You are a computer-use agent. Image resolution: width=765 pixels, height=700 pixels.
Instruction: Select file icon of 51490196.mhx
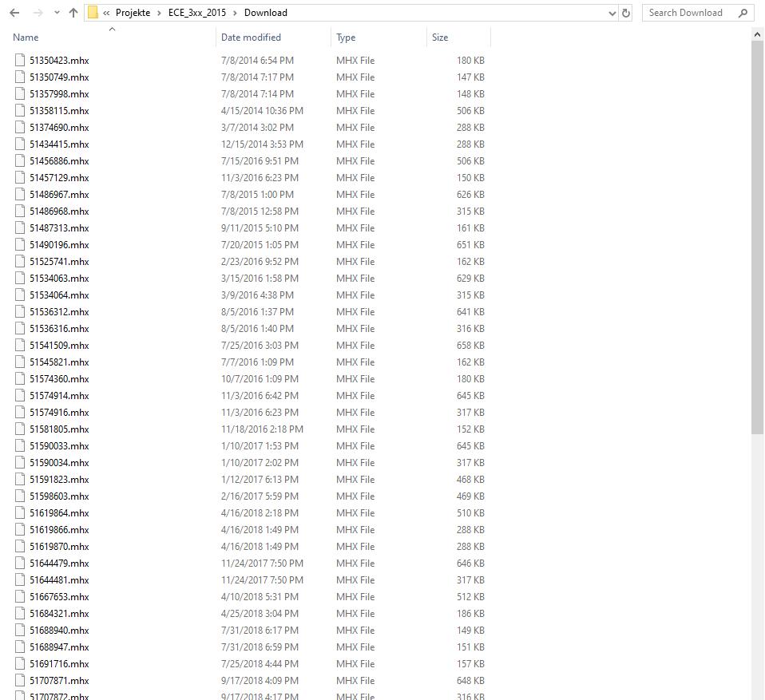pos(20,244)
